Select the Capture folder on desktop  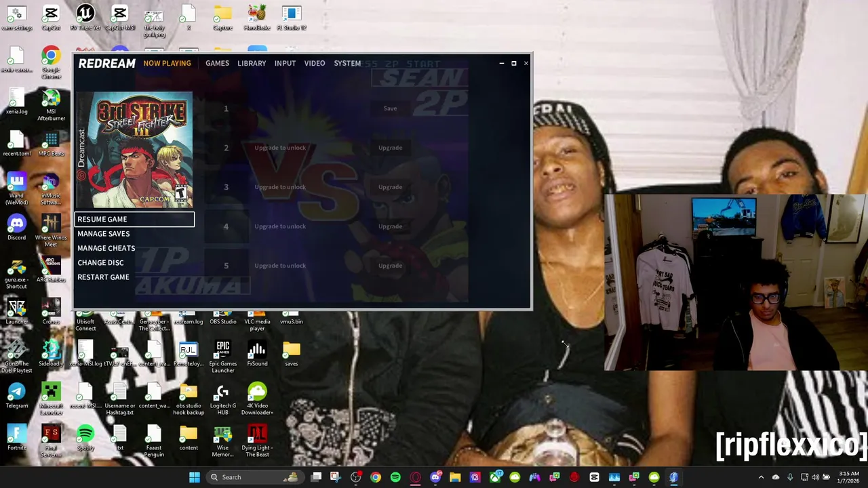coord(222,17)
